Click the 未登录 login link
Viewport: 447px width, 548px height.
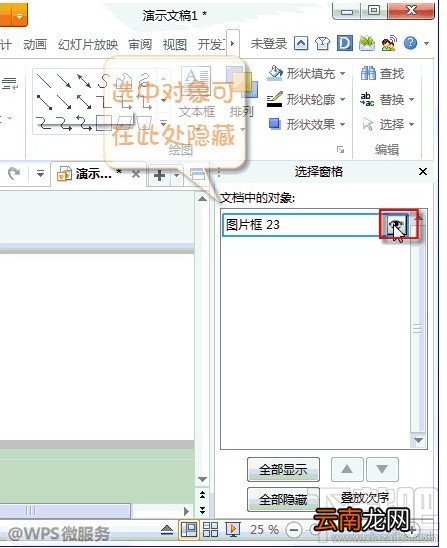[x=269, y=44]
